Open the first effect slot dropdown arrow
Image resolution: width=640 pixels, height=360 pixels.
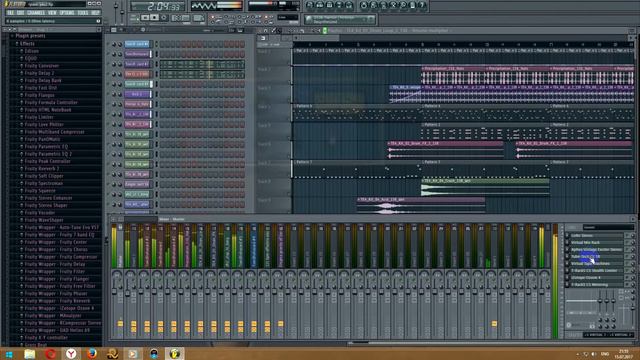627,236
